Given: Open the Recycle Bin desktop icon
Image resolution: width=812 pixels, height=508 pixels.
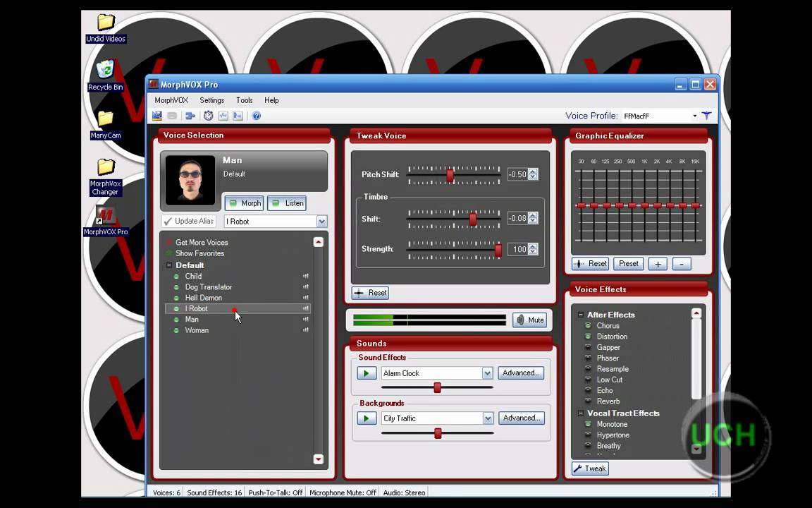Looking at the screenshot, I should tap(105, 75).
